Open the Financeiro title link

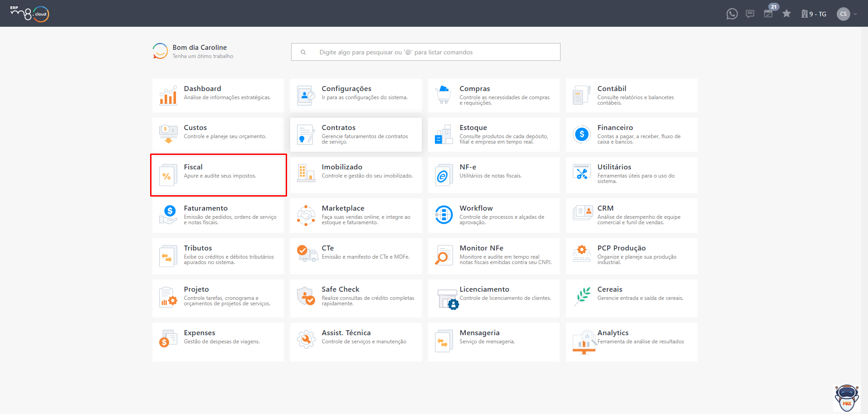pyautogui.click(x=615, y=128)
